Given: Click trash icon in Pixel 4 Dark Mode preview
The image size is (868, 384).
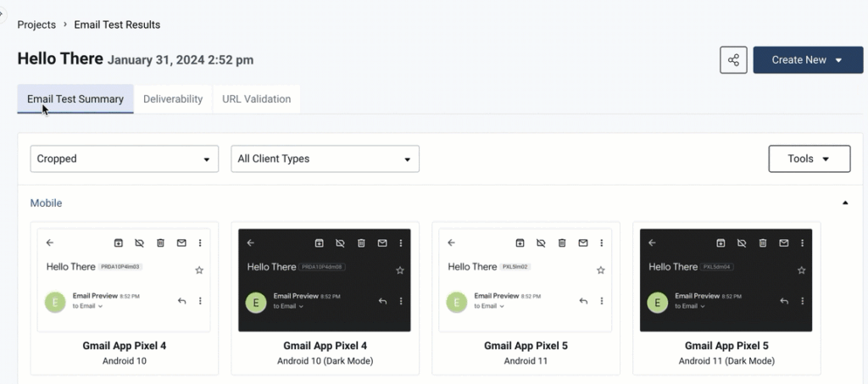Looking at the screenshot, I should coord(361,242).
